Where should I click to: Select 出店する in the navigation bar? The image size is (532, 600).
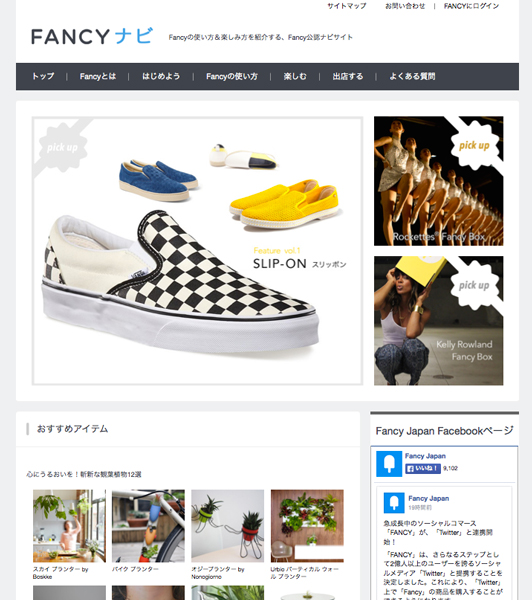pyautogui.click(x=348, y=77)
